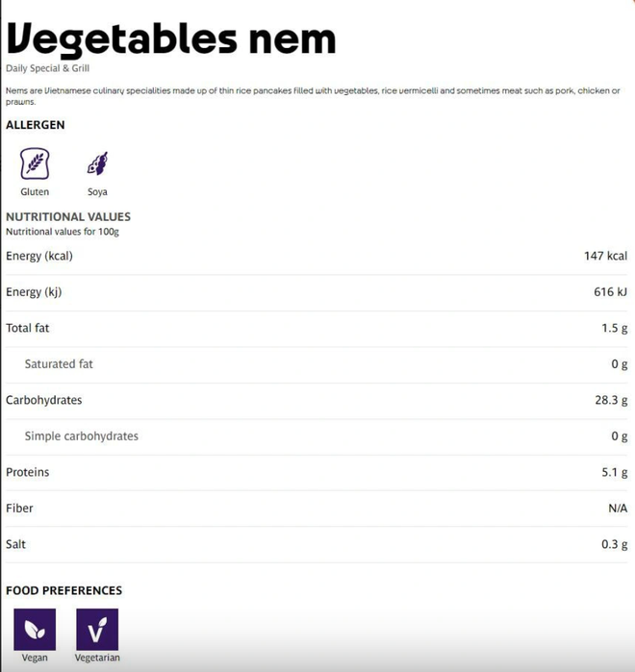The width and height of the screenshot is (635, 672).
Task: Click the Soya allergen icon
Action: click(97, 163)
